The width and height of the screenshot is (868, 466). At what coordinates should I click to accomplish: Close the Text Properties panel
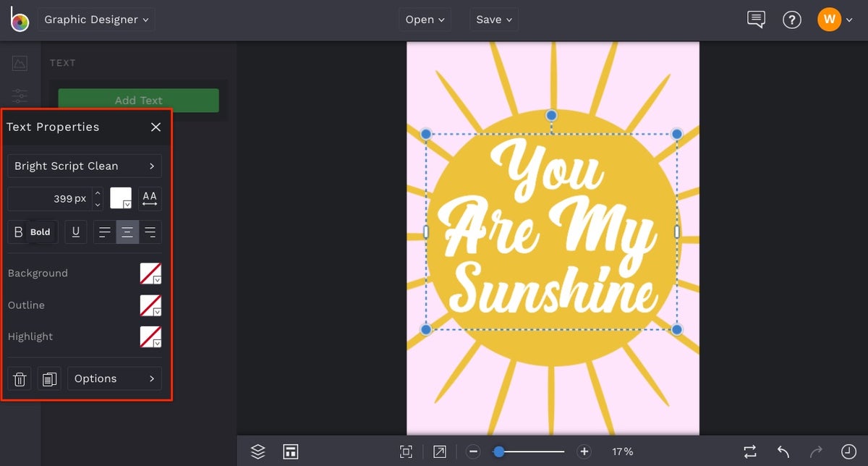point(156,127)
